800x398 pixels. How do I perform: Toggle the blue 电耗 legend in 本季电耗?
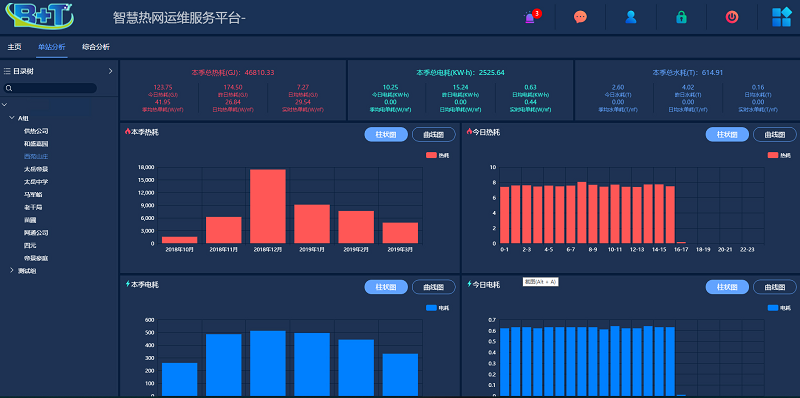click(x=437, y=308)
